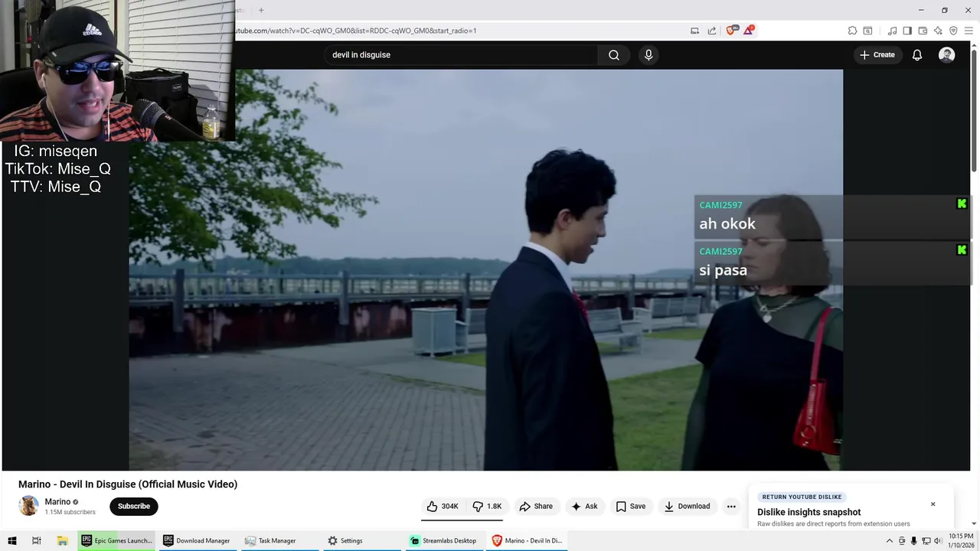
Task: Activate voice search microphone icon
Action: coord(648,55)
